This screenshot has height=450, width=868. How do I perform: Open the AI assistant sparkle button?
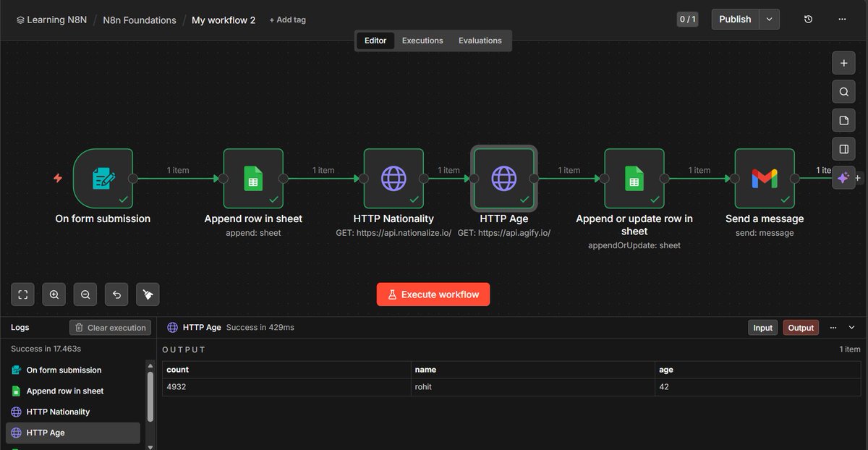point(843,177)
